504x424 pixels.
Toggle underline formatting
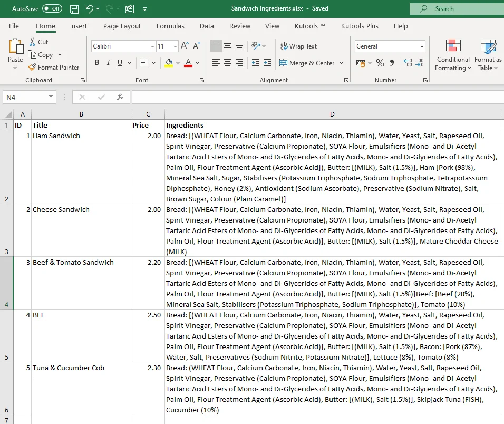(120, 62)
